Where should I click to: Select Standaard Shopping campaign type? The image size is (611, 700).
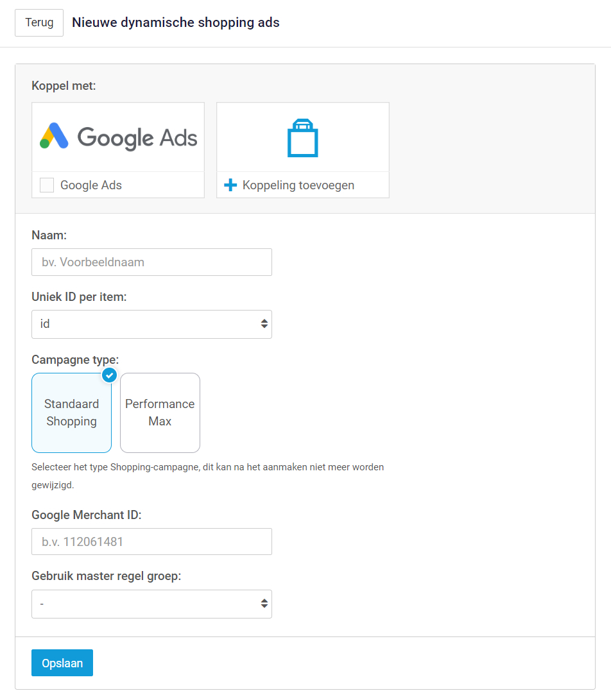71,413
